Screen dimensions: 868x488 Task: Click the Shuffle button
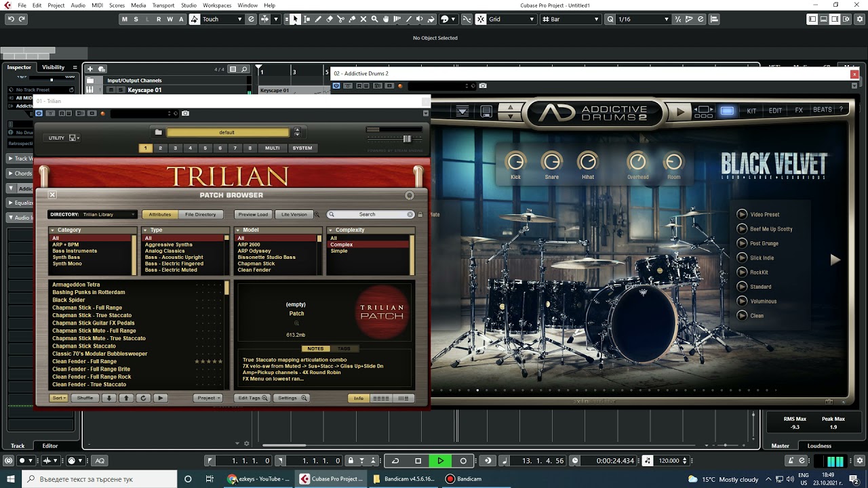pyautogui.click(x=85, y=398)
